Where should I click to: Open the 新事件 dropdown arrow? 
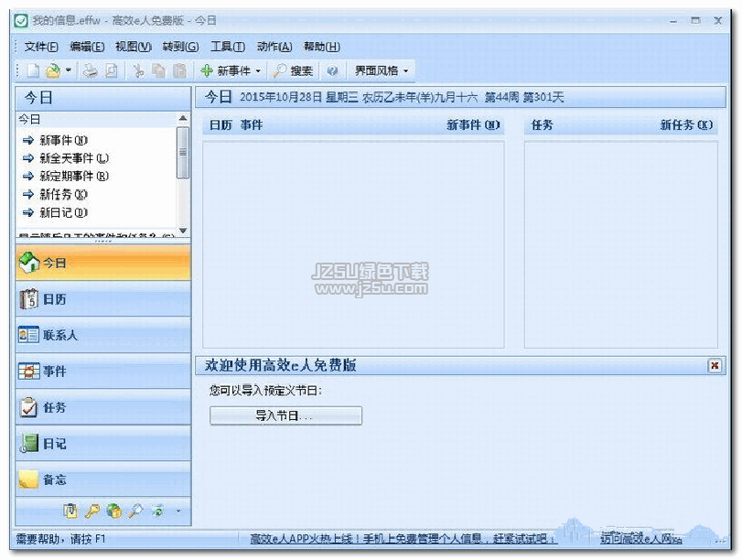click(x=258, y=71)
